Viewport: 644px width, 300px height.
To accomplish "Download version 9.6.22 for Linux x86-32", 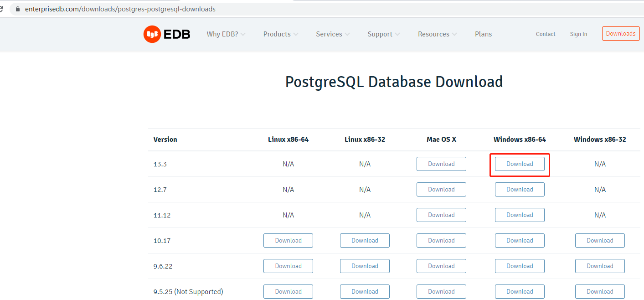I will 365,266.
